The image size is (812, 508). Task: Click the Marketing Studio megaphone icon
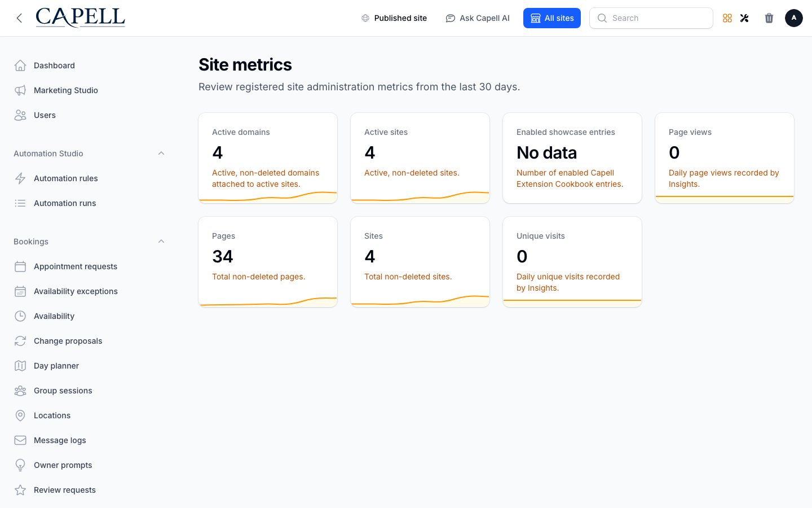pos(20,90)
